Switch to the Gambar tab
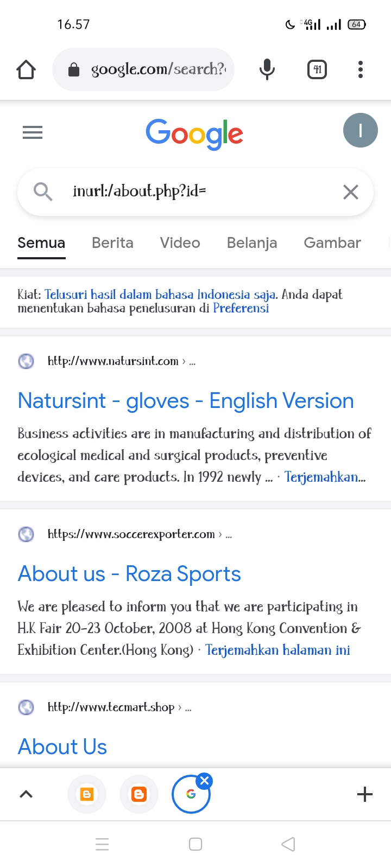Image resolution: width=391 pixels, height=868 pixels. [x=332, y=243]
